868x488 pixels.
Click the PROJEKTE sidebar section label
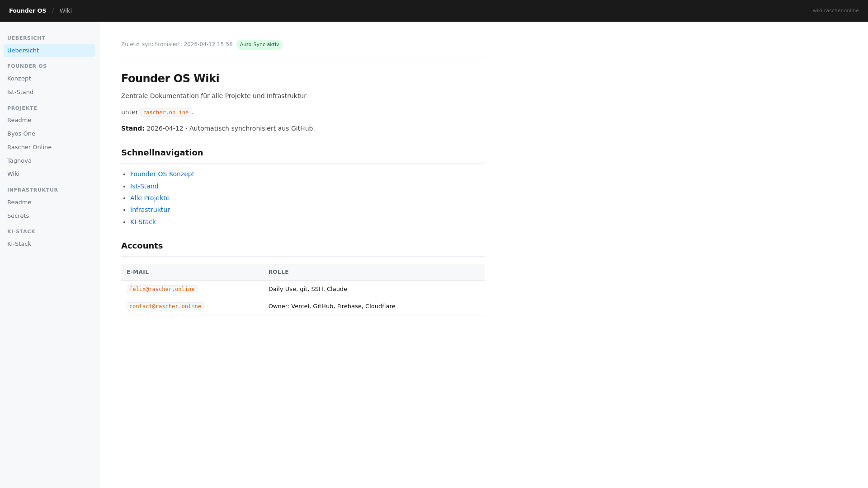coord(22,108)
